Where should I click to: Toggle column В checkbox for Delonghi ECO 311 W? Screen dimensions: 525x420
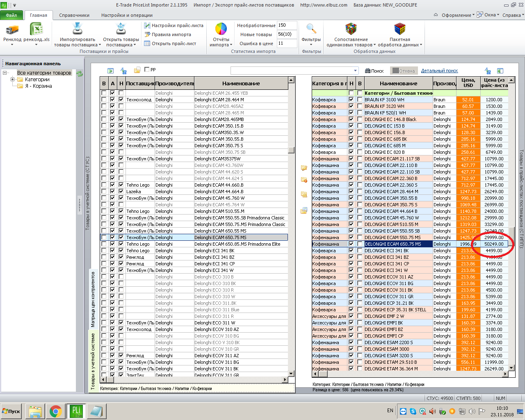tap(104, 323)
